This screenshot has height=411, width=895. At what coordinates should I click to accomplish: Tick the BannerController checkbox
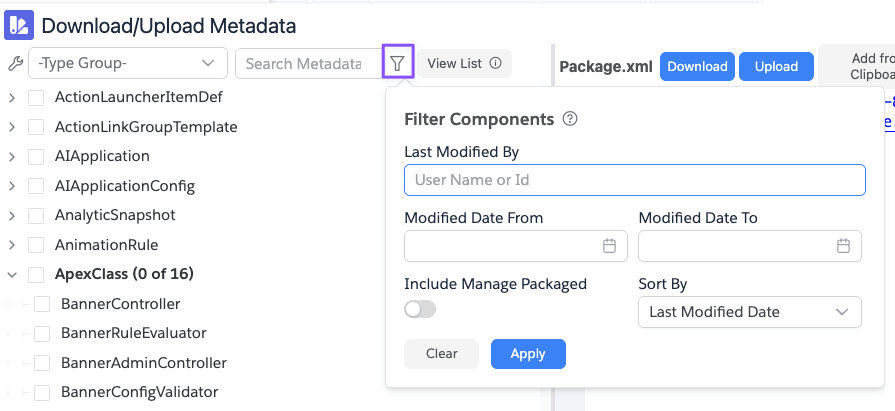click(x=42, y=304)
